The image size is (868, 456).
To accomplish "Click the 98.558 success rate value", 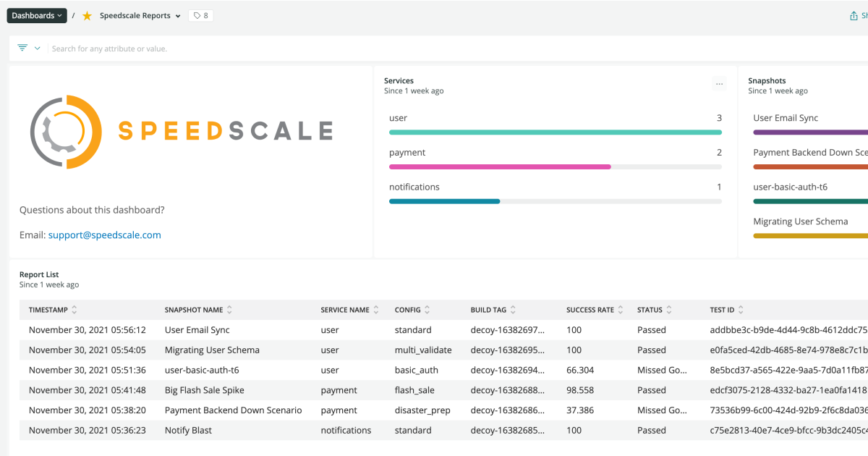I will pos(580,390).
